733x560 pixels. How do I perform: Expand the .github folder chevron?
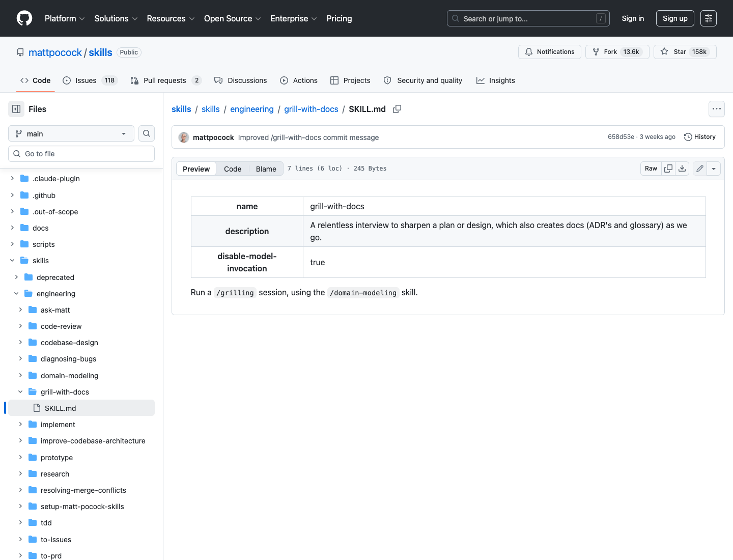tap(12, 195)
